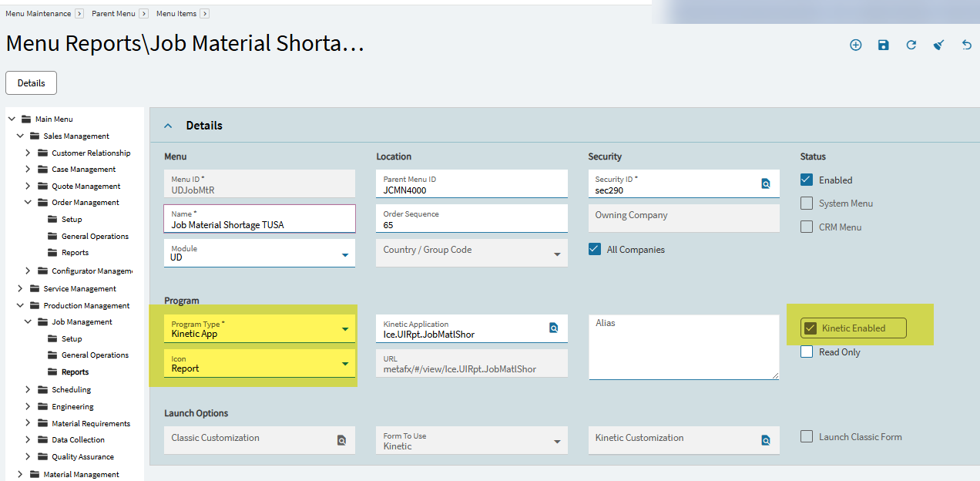
Task: Click the Save icon in the toolbar
Action: coord(883,45)
